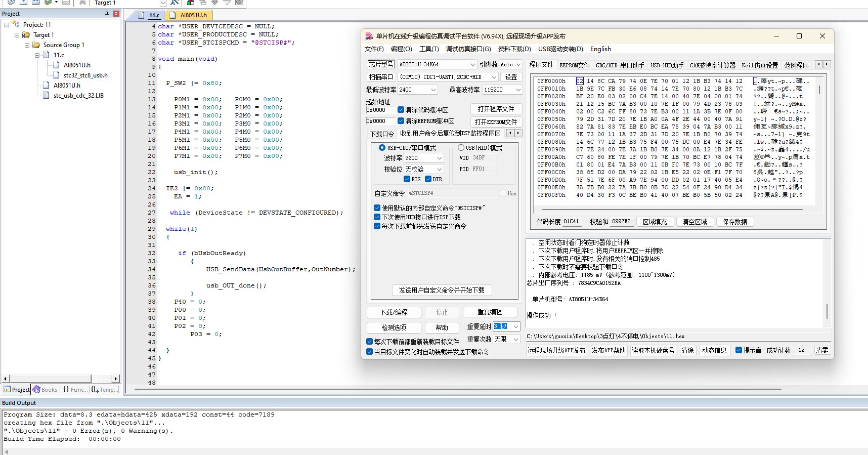
Task: Click the 保存数据 button
Action: point(734,222)
